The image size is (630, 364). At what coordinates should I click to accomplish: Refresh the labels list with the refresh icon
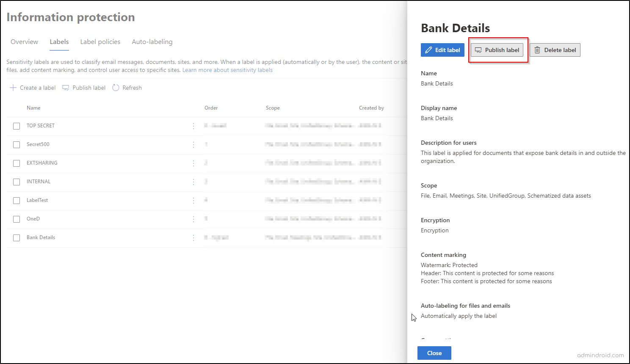pyautogui.click(x=115, y=88)
